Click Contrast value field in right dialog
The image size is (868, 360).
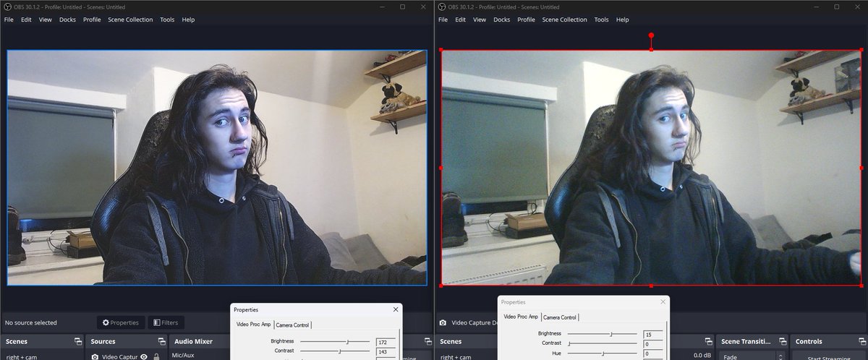(652, 343)
